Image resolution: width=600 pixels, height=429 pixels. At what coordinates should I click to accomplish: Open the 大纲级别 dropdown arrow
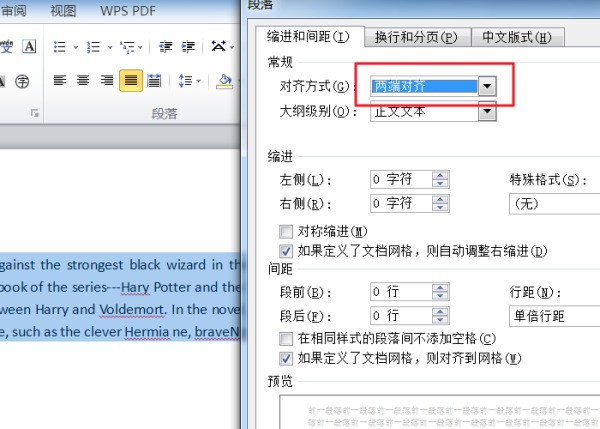pyautogui.click(x=487, y=111)
